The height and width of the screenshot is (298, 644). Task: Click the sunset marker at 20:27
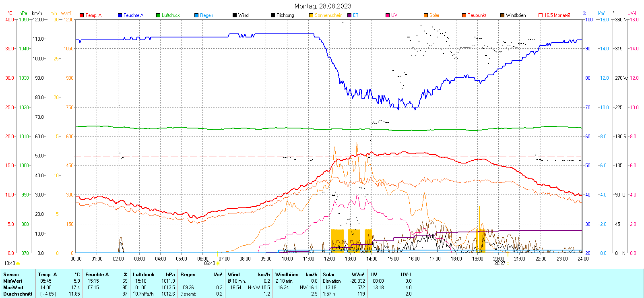point(508,263)
